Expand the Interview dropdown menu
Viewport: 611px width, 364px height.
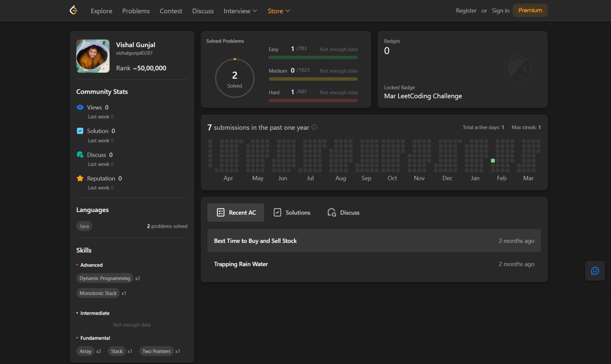point(240,11)
